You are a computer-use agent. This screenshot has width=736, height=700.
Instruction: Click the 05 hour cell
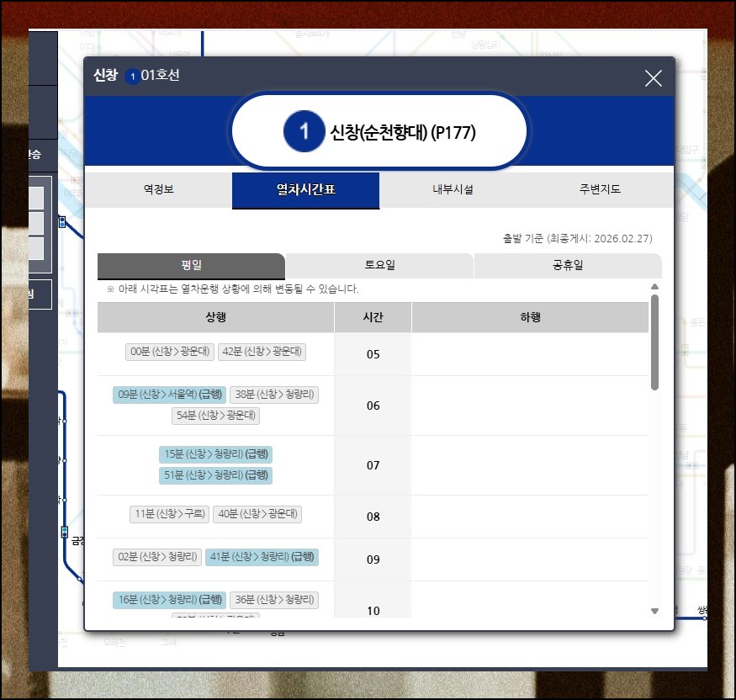(373, 354)
